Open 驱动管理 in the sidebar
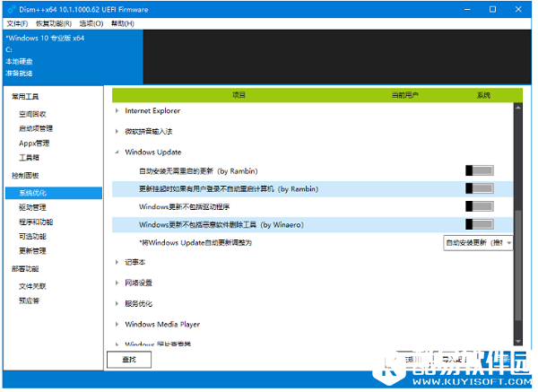538x392 pixels. tap(32, 207)
